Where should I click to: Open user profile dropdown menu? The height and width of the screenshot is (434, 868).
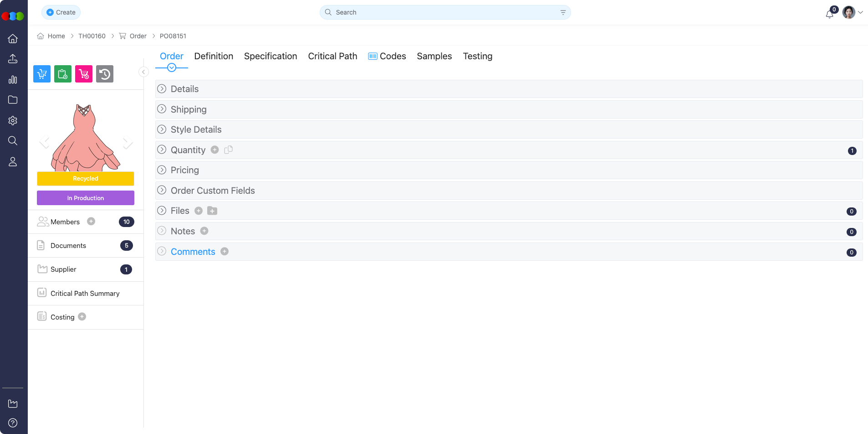click(x=853, y=12)
